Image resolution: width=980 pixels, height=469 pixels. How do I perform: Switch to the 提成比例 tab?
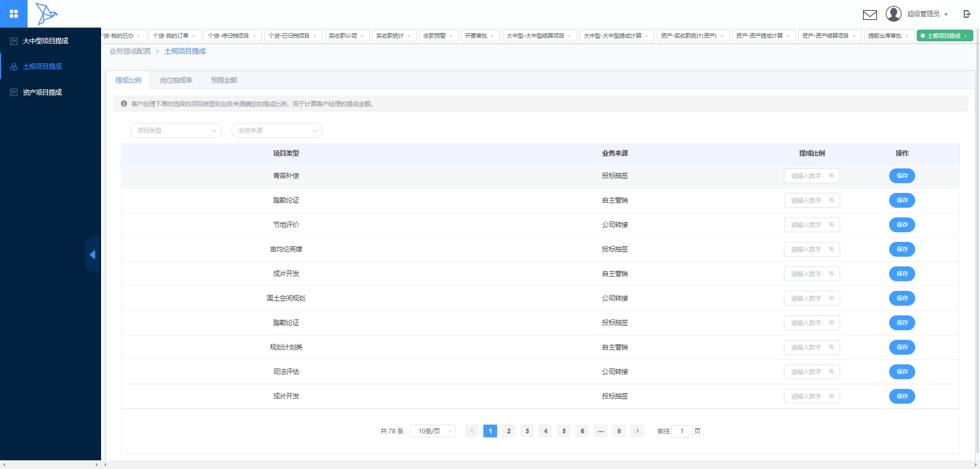pyautogui.click(x=128, y=80)
